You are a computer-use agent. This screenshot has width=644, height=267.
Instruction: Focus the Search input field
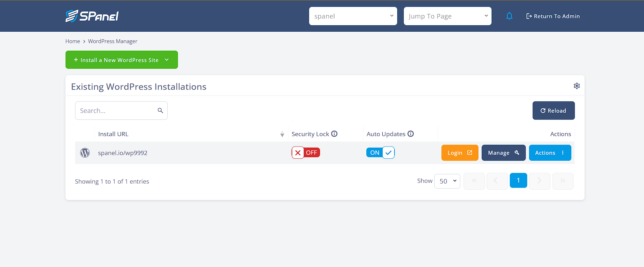pos(121,111)
